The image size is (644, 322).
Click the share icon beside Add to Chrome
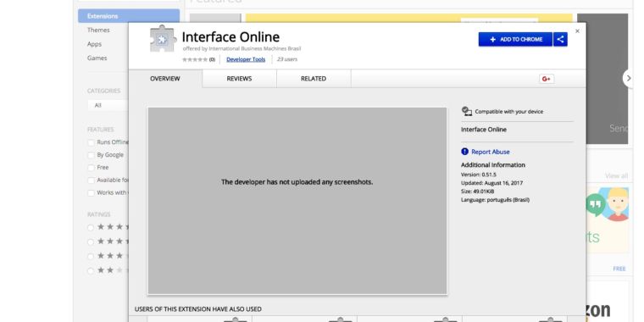pyautogui.click(x=560, y=40)
